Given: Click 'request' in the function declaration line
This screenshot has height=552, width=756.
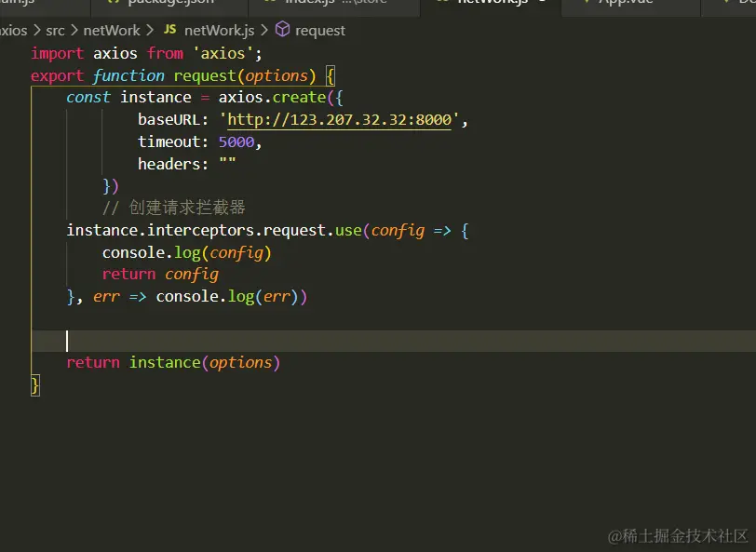Looking at the screenshot, I should [x=205, y=75].
